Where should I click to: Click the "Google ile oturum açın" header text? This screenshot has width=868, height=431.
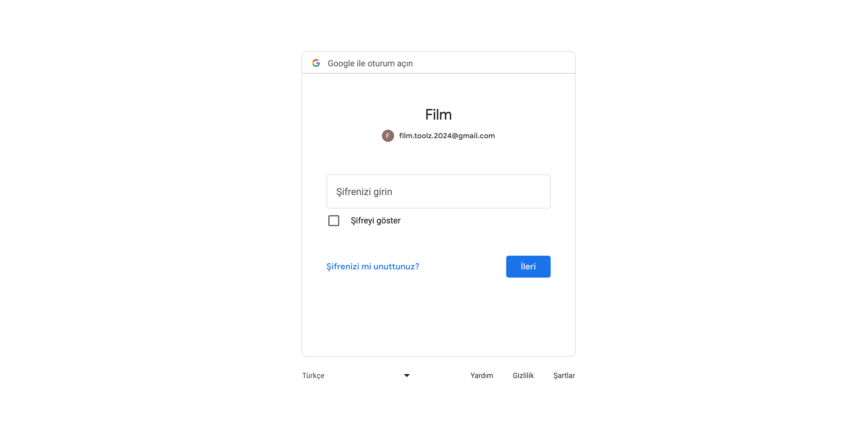point(370,63)
